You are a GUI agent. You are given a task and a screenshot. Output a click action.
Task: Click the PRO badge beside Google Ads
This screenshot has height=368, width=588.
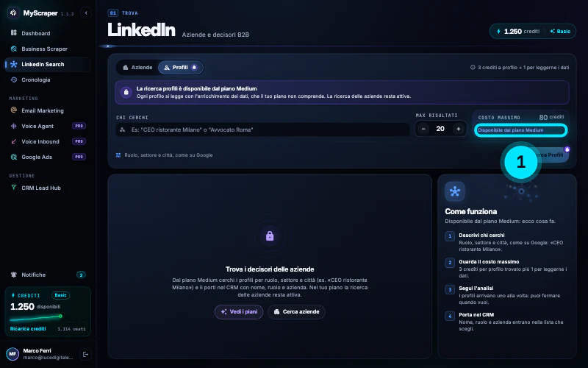[79, 157]
